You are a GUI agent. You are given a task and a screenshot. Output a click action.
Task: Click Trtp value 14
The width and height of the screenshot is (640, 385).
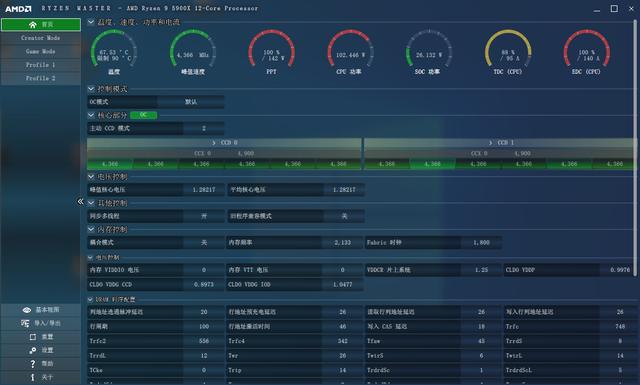[x=342, y=370]
